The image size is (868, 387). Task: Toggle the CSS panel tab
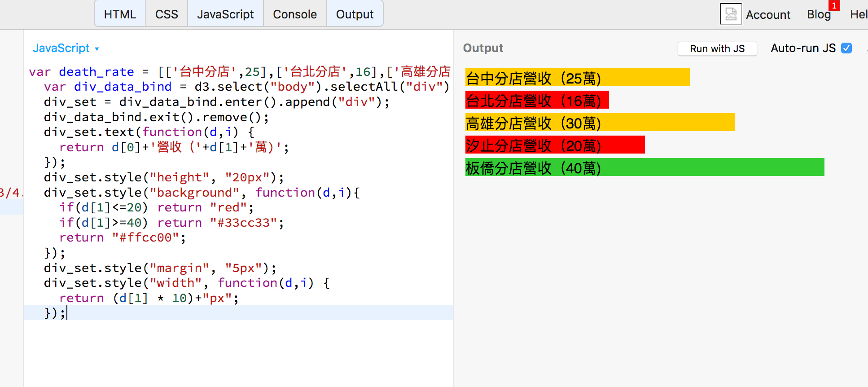tap(167, 14)
